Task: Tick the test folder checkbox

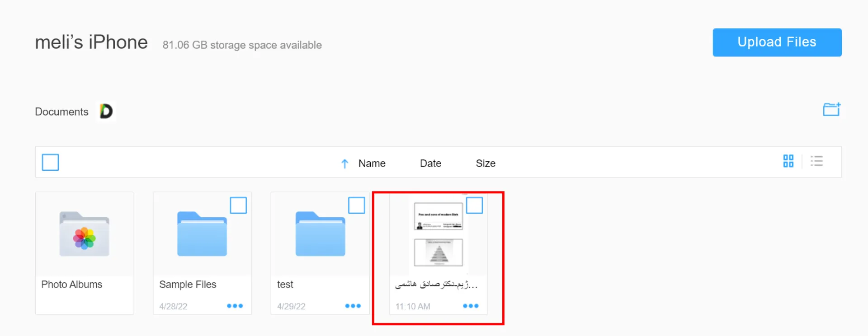Action: pos(357,205)
